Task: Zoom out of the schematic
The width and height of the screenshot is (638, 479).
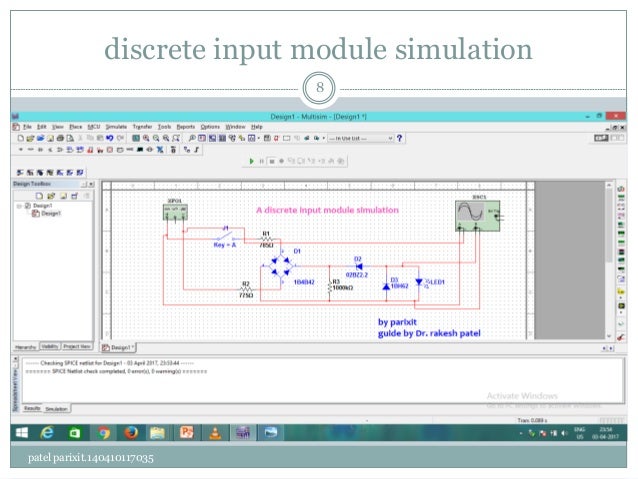Action: [156, 138]
